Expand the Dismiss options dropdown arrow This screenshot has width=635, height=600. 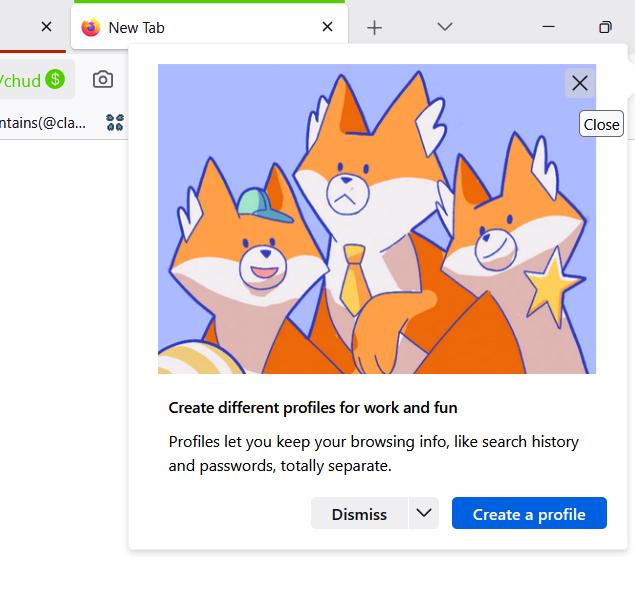click(424, 513)
